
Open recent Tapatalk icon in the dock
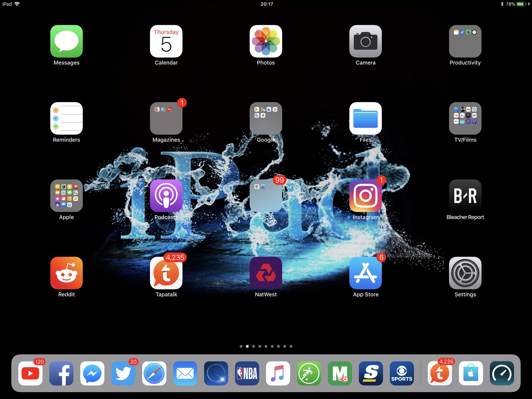[x=440, y=373]
